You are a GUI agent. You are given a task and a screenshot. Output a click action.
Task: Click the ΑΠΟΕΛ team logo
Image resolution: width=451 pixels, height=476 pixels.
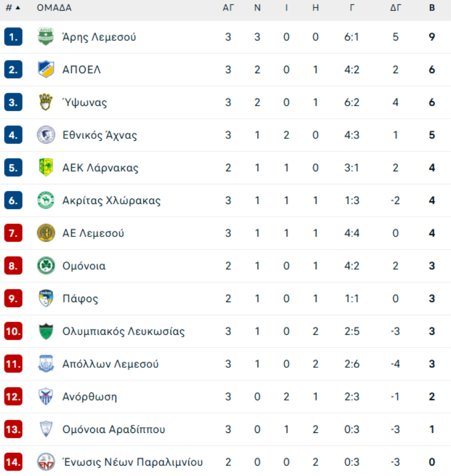(x=46, y=69)
